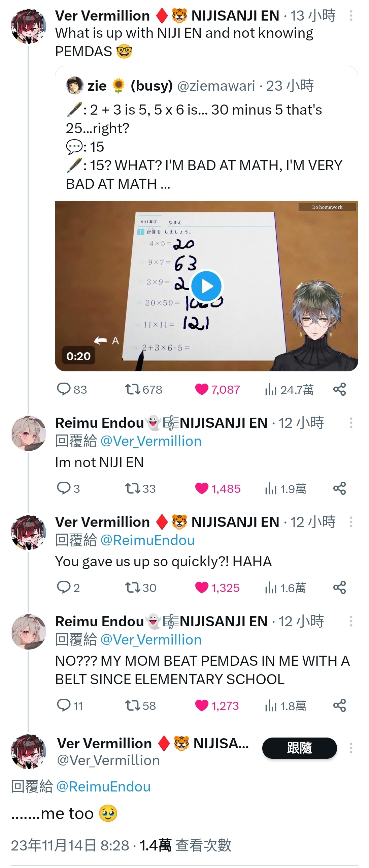This screenshot has width=369, height=868.
Task: Open more options beside the 跟隨 button
Action: (351, 748)
